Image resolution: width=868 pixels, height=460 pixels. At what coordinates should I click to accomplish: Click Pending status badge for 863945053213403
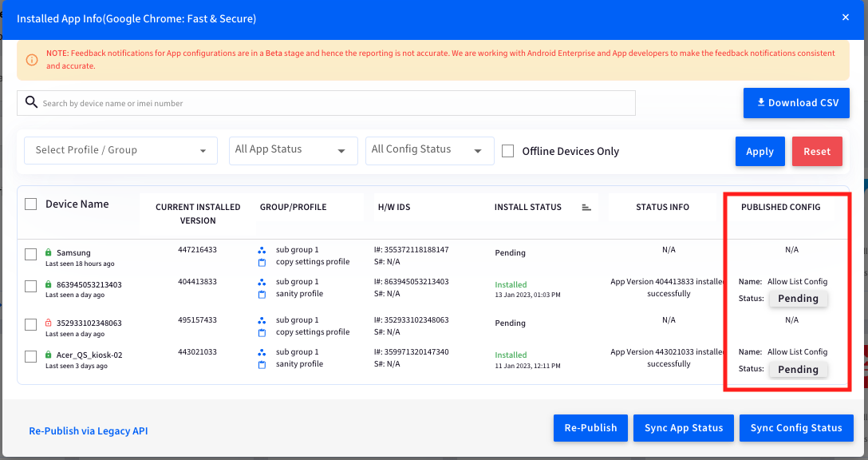[799, 298]
